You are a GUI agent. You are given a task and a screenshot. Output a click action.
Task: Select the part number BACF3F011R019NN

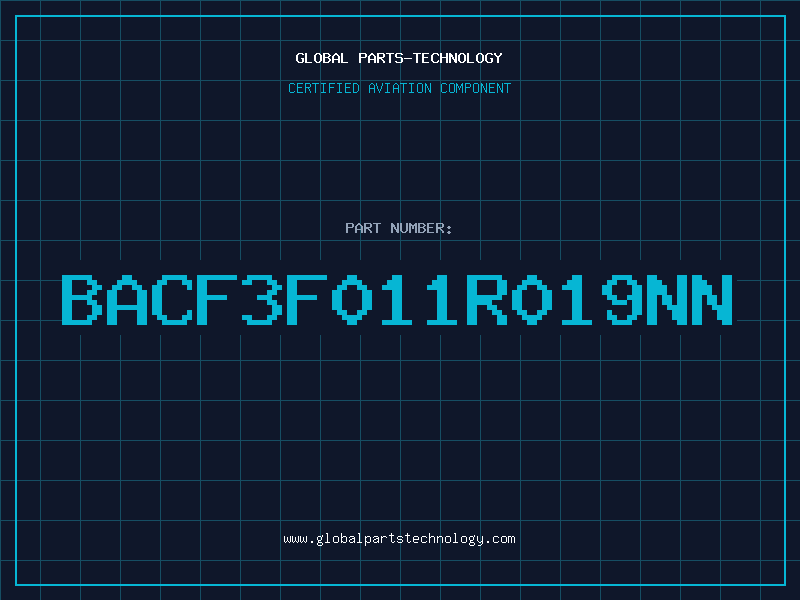[x=397, y=300]
